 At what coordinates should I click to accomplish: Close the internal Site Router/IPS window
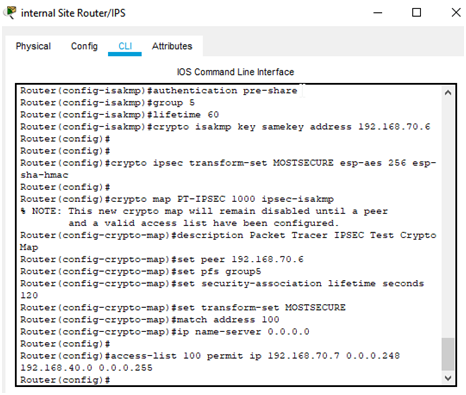click(456, 13)
